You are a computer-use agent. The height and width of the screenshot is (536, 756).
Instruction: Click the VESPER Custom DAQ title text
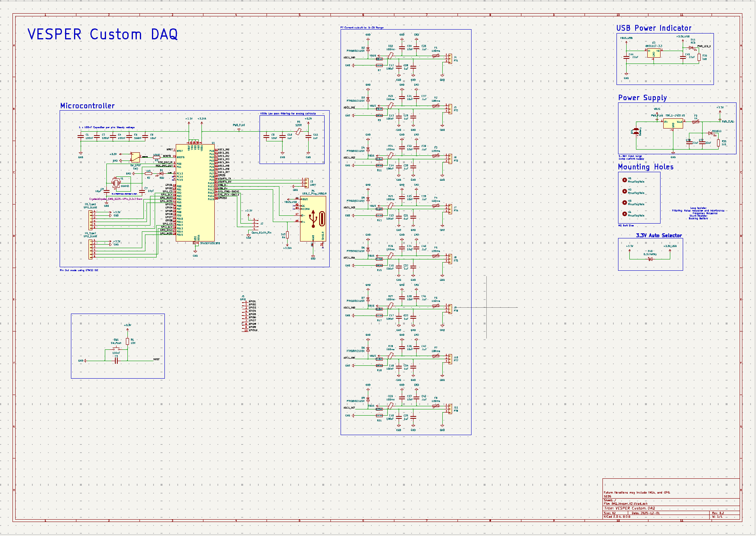click(x=102, y=34)
